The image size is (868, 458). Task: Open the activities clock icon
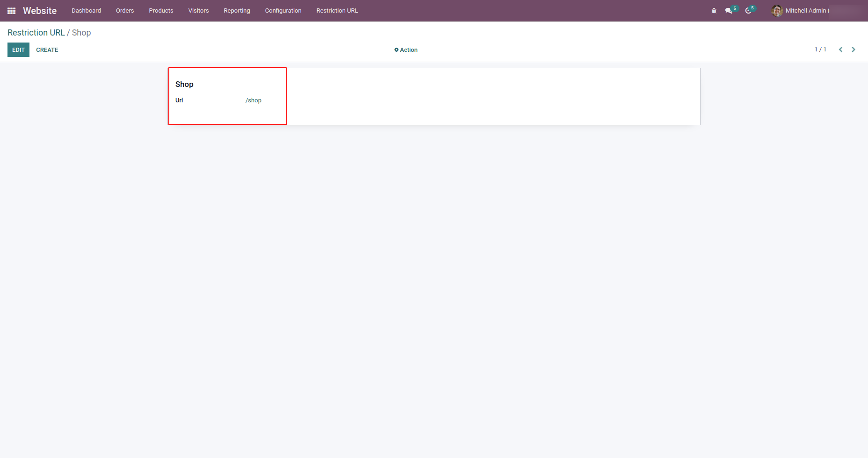coord(748,11)
